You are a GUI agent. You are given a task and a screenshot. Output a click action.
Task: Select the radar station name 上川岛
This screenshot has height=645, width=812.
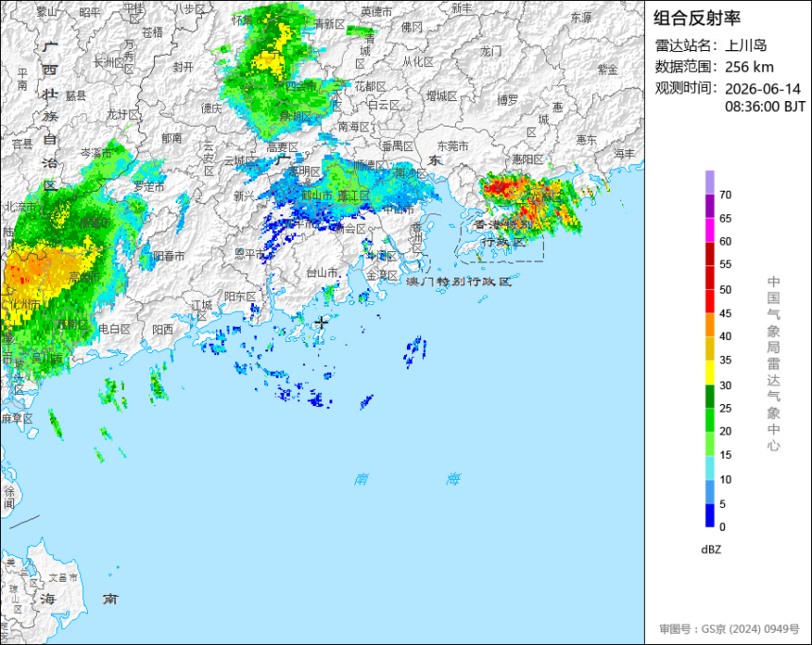pos(746,45)
